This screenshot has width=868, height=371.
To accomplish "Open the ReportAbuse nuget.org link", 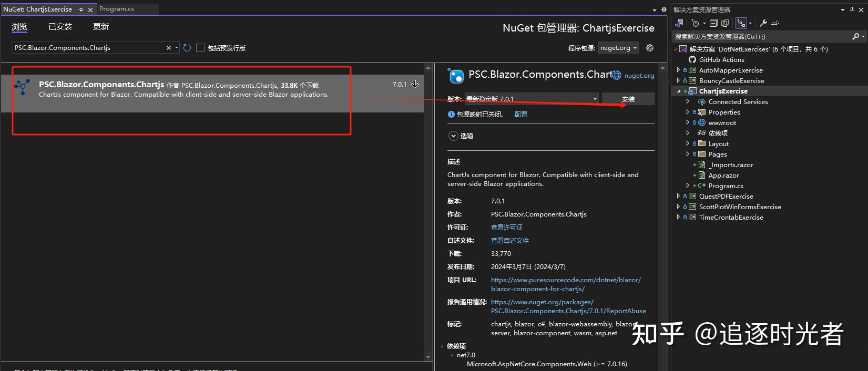I will click(568, 306).
